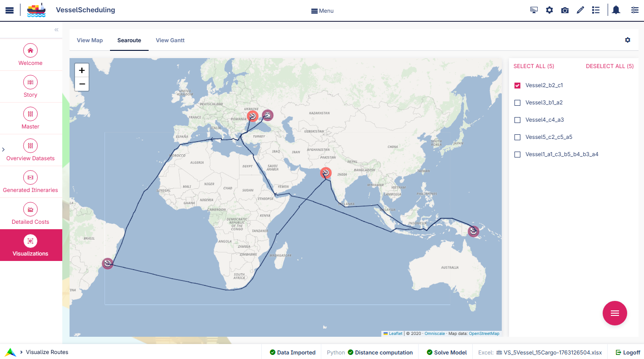Click the Logoff button
Image resolution: width=644 pixels, height=359 pixels.
point(628,352)
